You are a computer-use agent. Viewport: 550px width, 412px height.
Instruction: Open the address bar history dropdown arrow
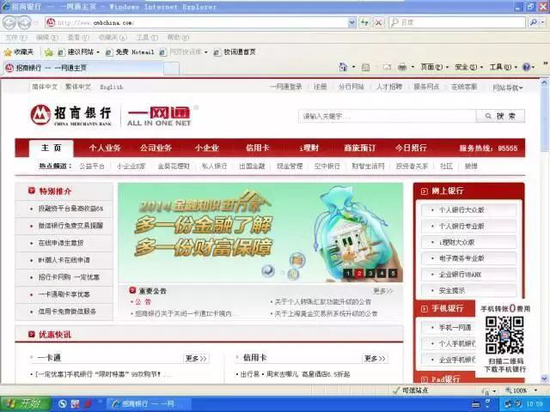(x=352, y=23)
